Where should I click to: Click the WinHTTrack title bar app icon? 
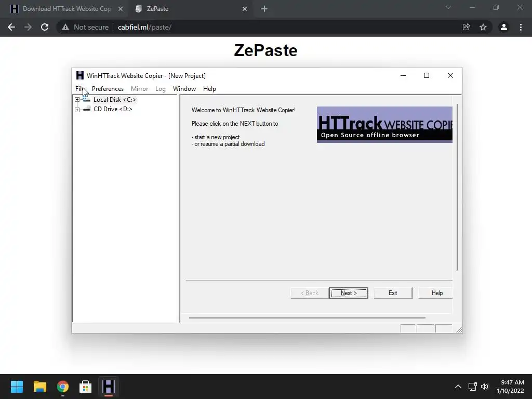click(79, 75)
